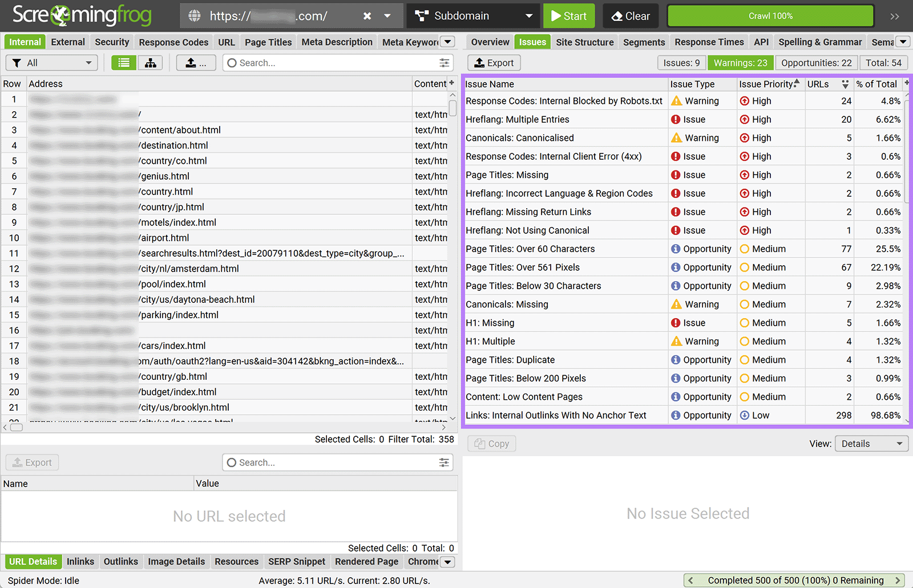Open the View Details dropdown
Image resolution: width=913 pixels, height=588 pixels.
click(x=871, y=444)
